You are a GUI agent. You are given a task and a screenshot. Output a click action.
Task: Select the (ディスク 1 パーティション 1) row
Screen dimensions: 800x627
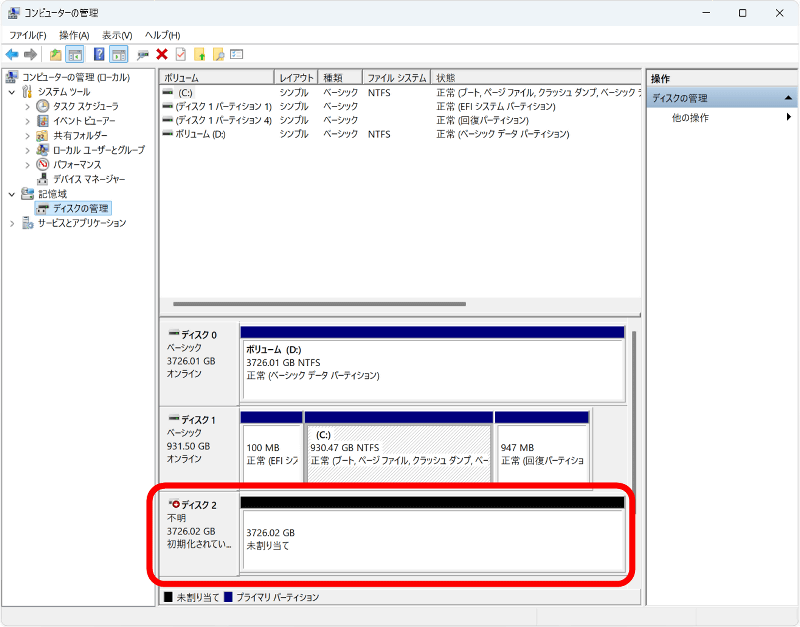coord(400,106)
